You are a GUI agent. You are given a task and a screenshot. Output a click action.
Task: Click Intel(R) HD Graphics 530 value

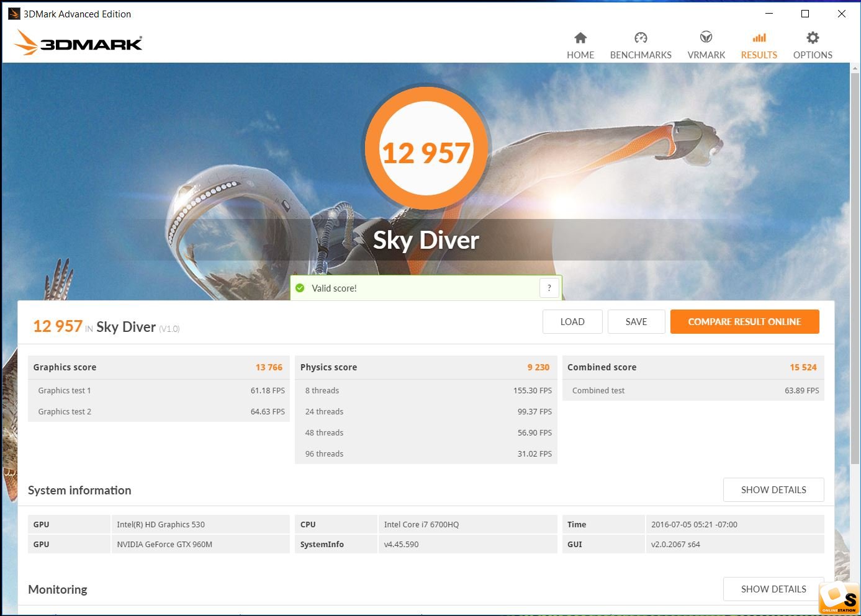[161, 524]
